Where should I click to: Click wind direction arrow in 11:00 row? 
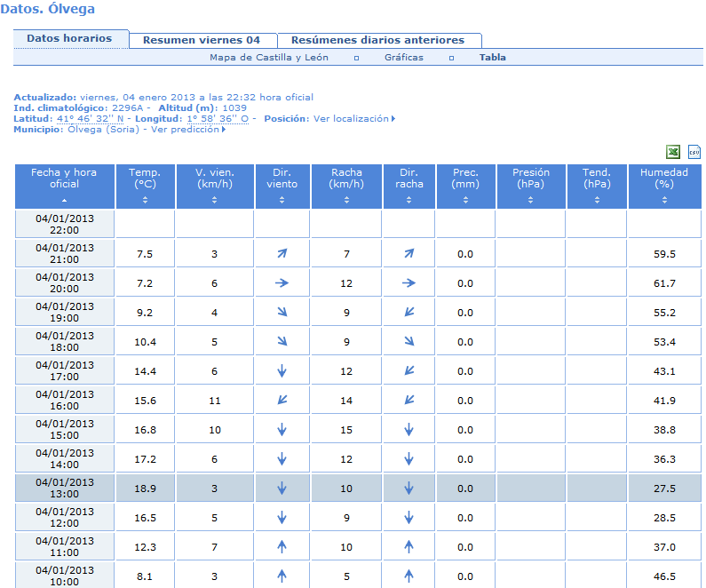pos(282,546)
